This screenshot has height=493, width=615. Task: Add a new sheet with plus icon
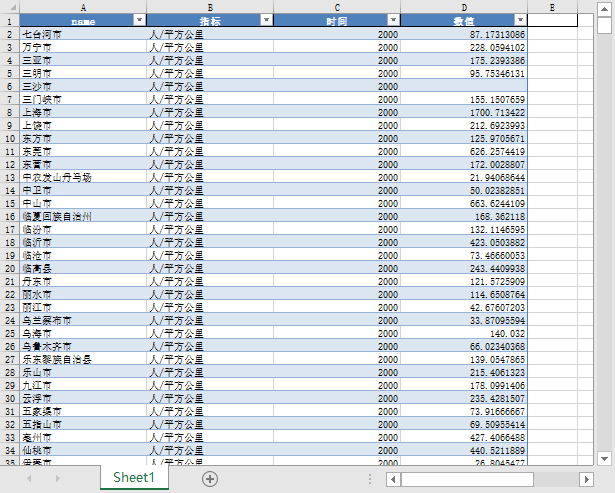tap(210, 479)
